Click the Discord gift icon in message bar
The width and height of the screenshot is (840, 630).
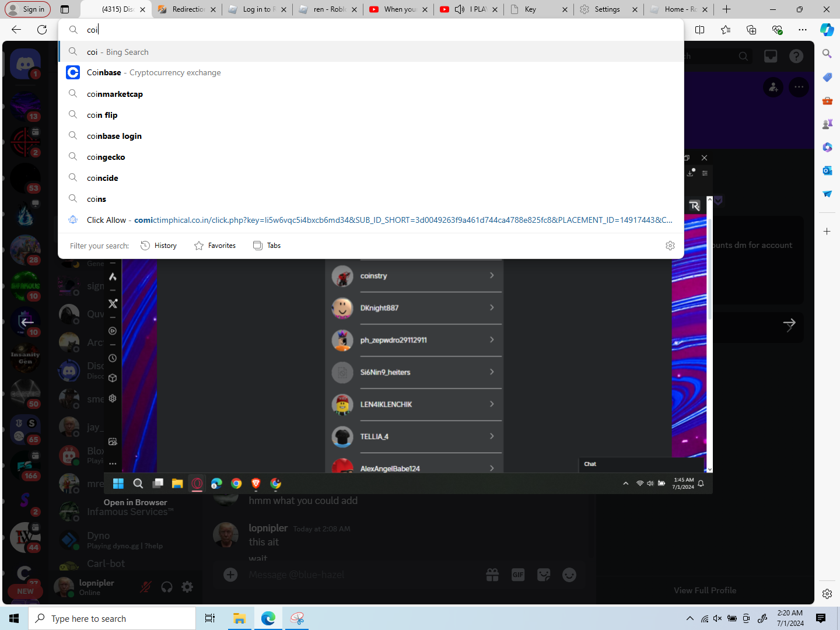[492, 575]
